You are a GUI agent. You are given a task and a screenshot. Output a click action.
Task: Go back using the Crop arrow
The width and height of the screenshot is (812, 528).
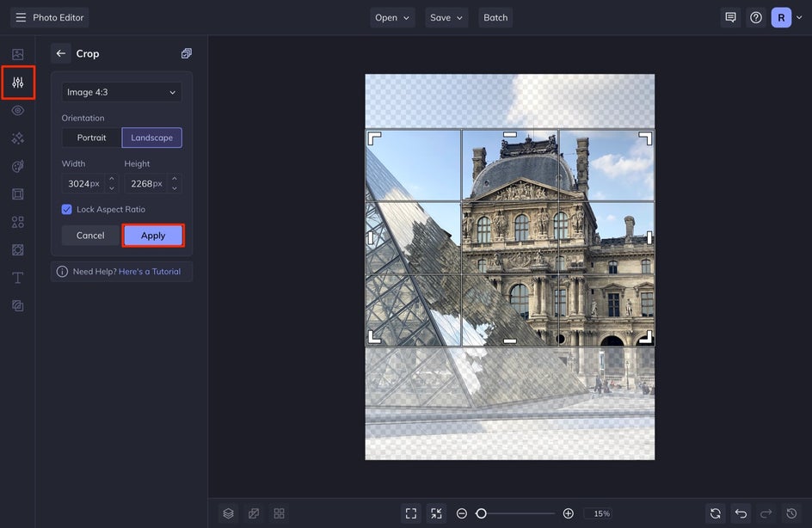pos(61,53)
